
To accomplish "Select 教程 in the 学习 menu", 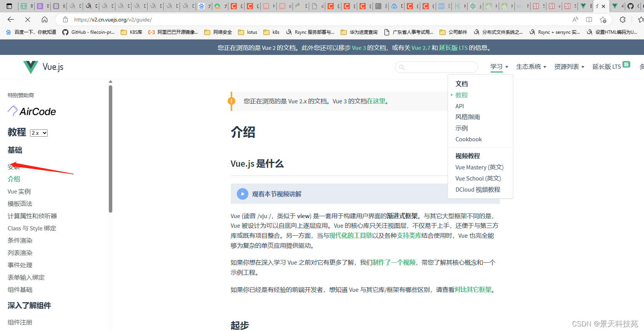I will 461,95.
